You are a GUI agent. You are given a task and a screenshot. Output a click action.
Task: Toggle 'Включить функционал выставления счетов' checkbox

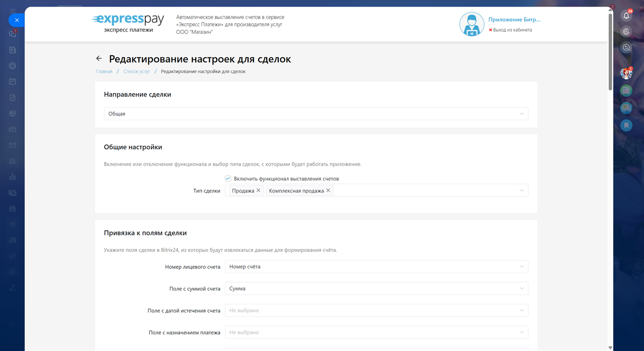point(228,179)
